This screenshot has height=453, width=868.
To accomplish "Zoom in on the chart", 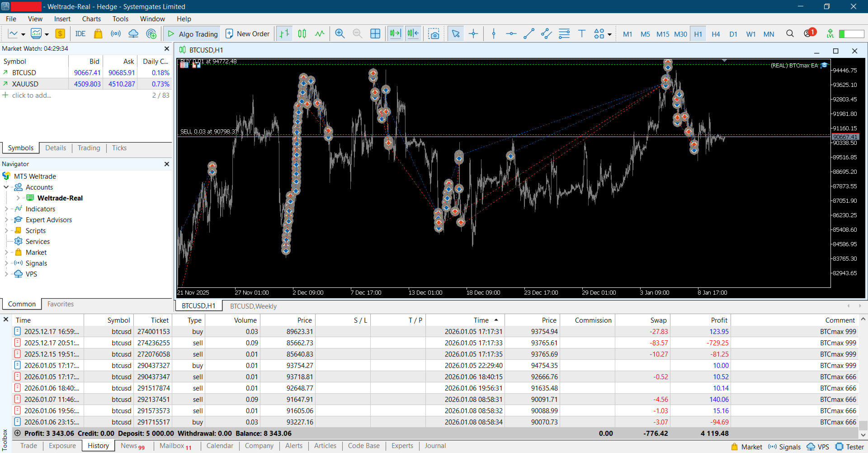I will coord(340,34).
